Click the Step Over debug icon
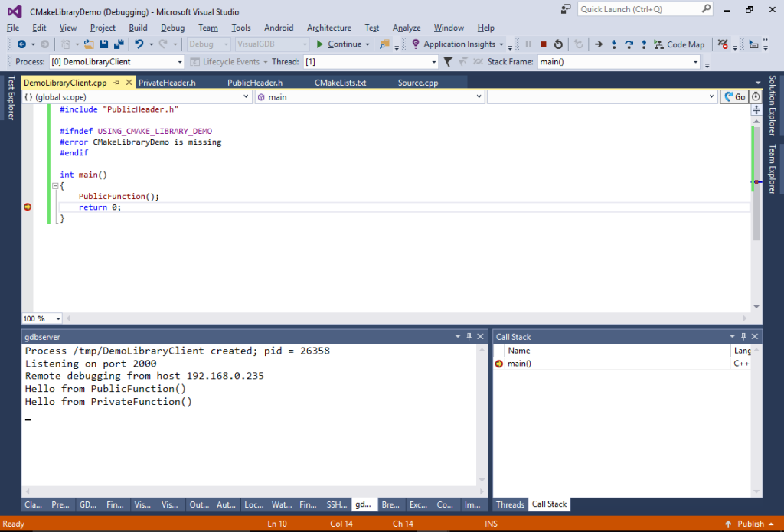The height and width of the screenshot is (532, 784). click(x=629, y=44)
